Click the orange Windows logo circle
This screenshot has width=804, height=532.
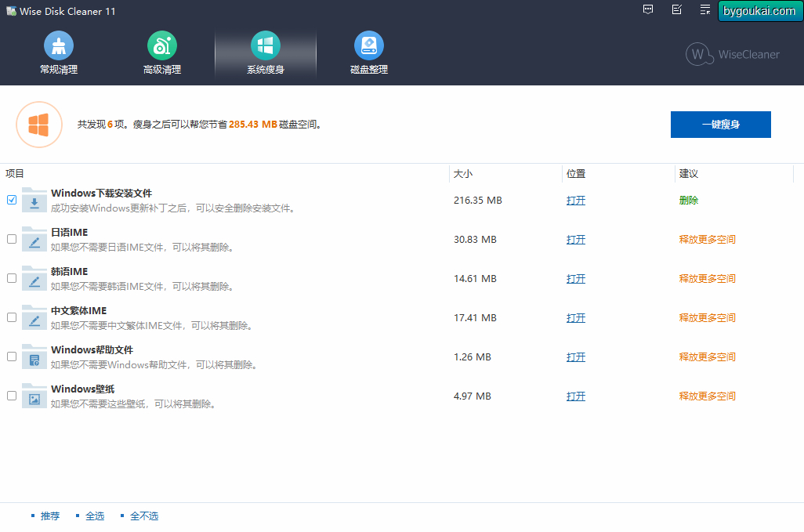pos(39,125)
